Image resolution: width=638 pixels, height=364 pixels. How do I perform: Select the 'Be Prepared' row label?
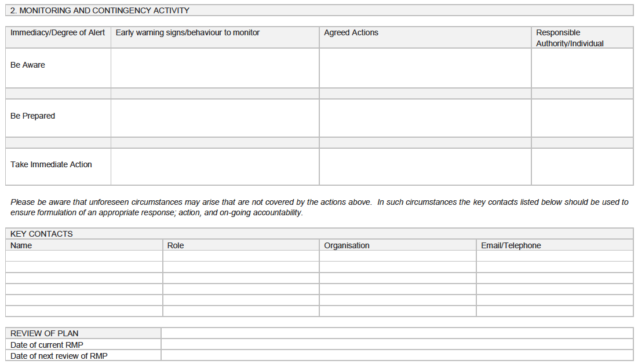coord(32,116)
